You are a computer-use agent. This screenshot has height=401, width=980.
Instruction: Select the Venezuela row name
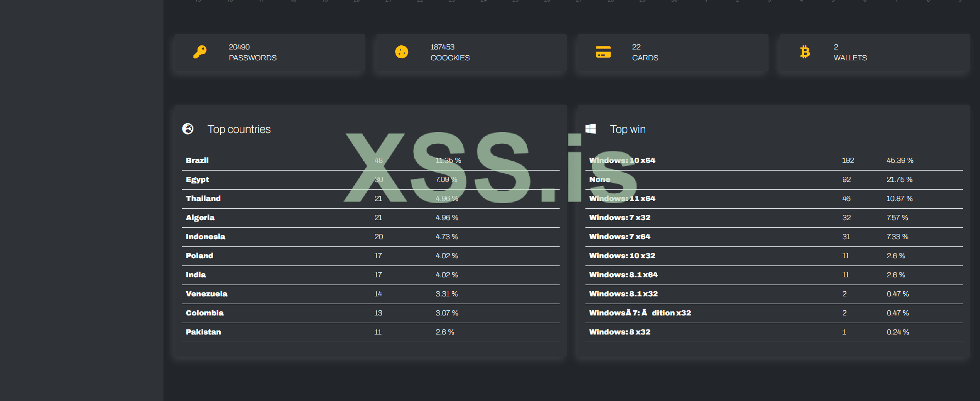[207, 294]
